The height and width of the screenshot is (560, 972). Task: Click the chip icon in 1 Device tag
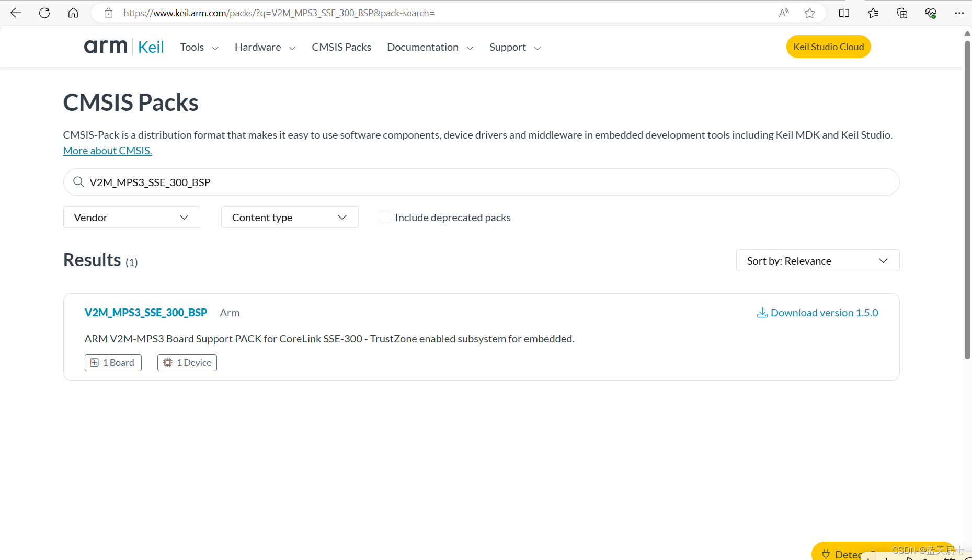[x=168, y=362]
